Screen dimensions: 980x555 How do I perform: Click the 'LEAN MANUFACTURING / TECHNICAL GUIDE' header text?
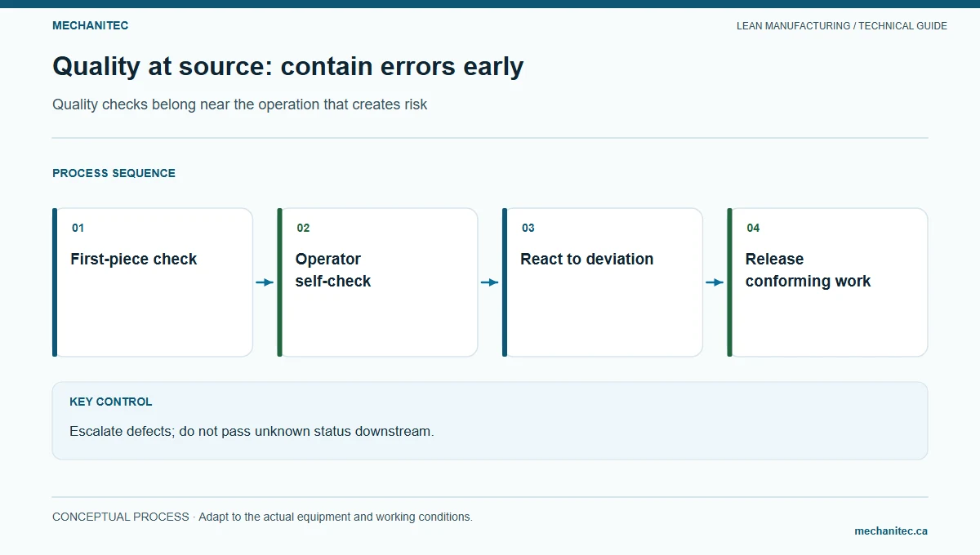click(842, 26)
